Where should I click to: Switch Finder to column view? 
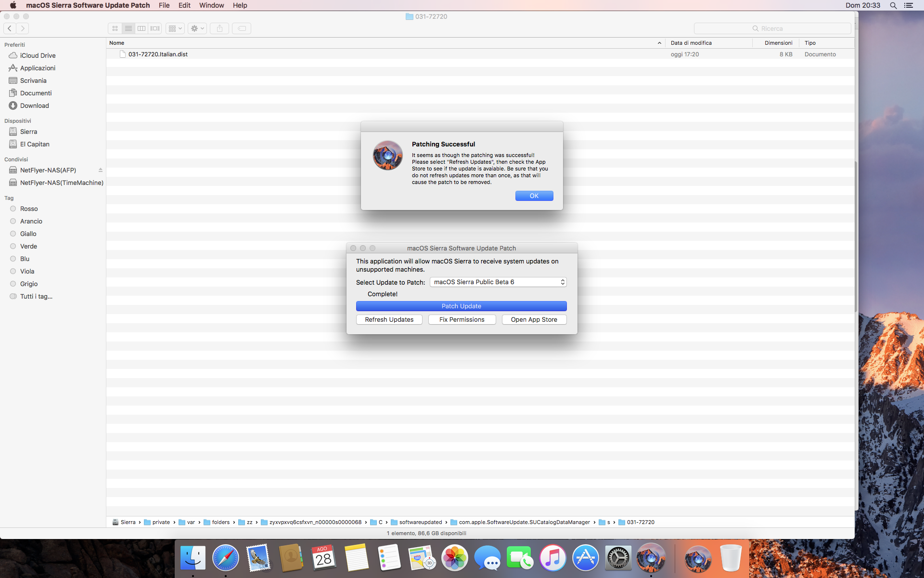click(x=141, y=28)
